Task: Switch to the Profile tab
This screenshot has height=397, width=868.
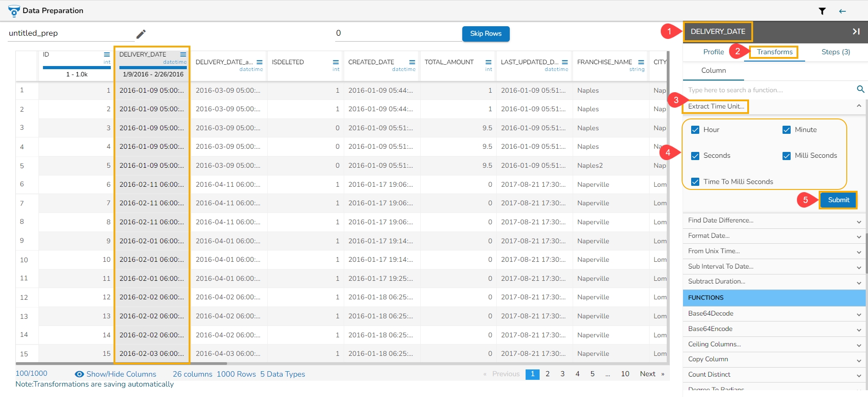Action: [713, 52]
